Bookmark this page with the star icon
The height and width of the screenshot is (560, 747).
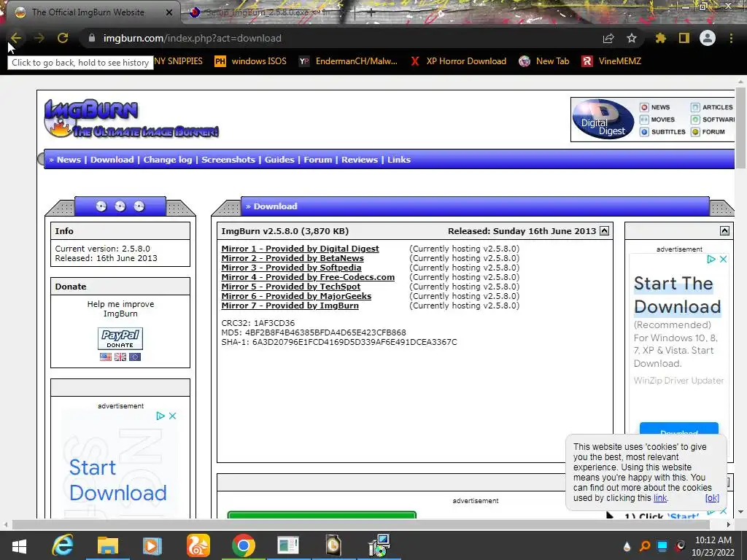point(632,38)
